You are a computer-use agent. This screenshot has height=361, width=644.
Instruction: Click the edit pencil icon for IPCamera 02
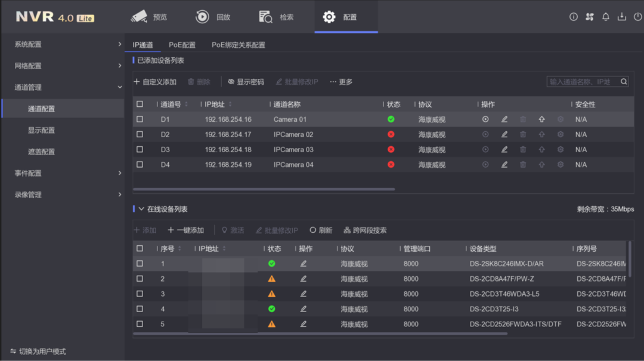tap(504, 135)
